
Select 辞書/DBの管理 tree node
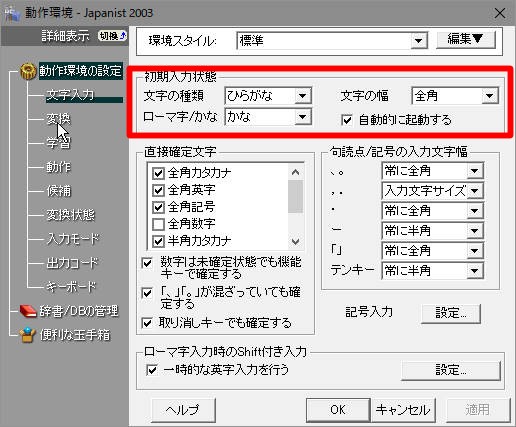click(x=79, y=311)
